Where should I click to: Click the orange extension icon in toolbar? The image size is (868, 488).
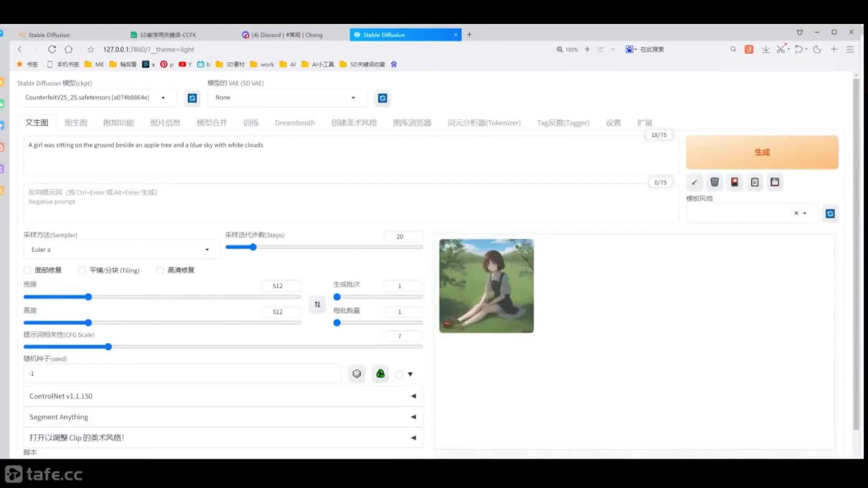[x=749, y=49]
